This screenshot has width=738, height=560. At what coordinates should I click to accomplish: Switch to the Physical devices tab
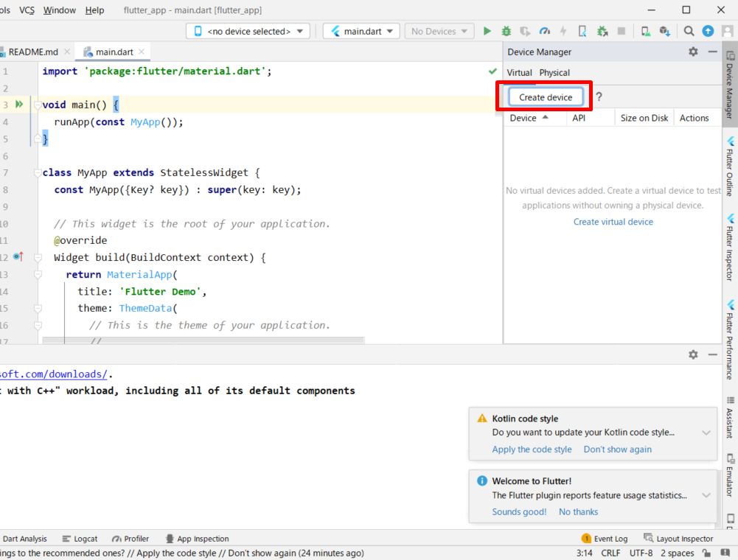point(554,72)
